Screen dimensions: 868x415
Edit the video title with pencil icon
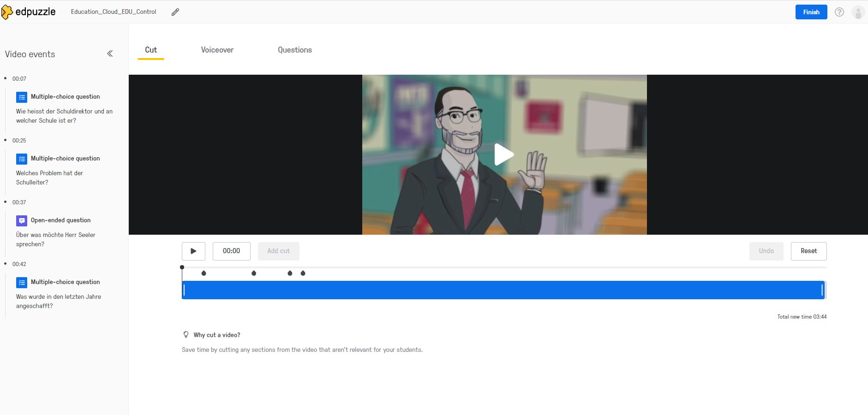[x=175, y=12]
